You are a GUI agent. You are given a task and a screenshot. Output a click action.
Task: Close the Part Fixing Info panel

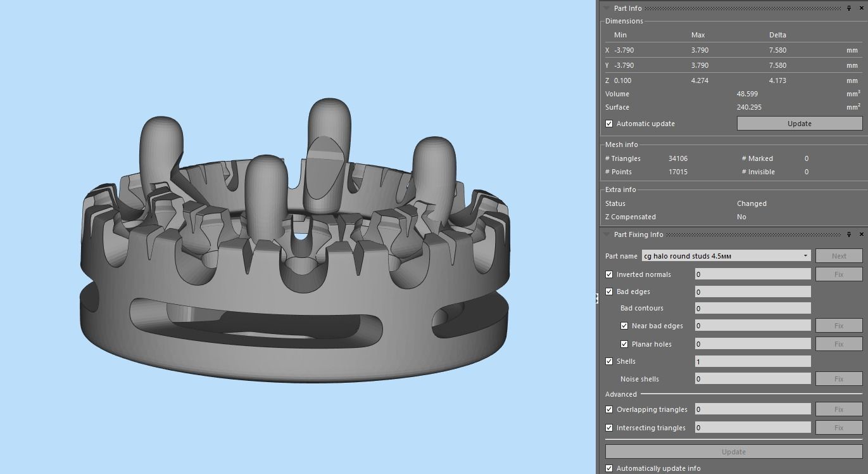tap(861, 234)
